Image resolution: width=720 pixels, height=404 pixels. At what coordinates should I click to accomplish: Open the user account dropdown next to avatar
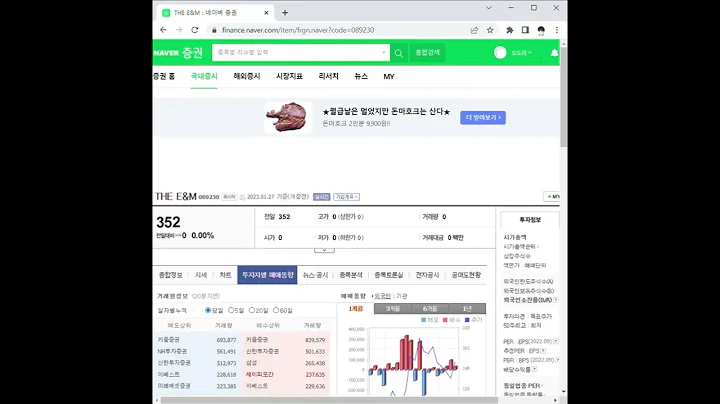tap(521, 53)
